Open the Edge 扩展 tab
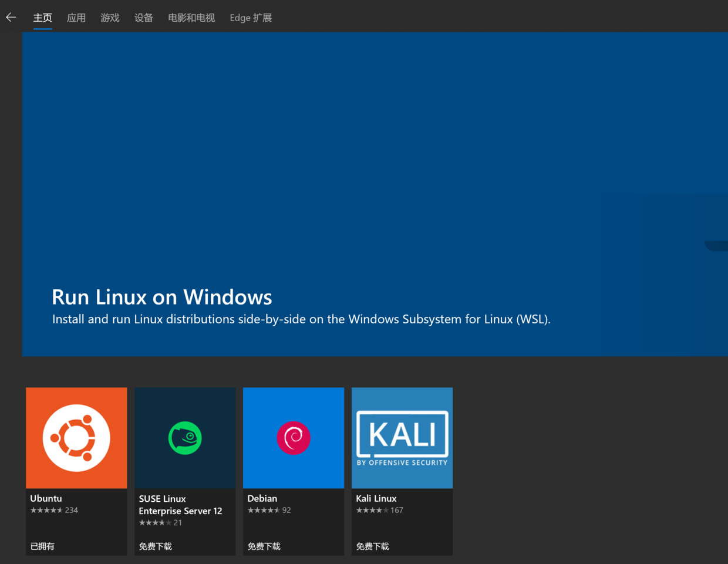The height and width of the screenshot is (564, 728). click(251, 18)
